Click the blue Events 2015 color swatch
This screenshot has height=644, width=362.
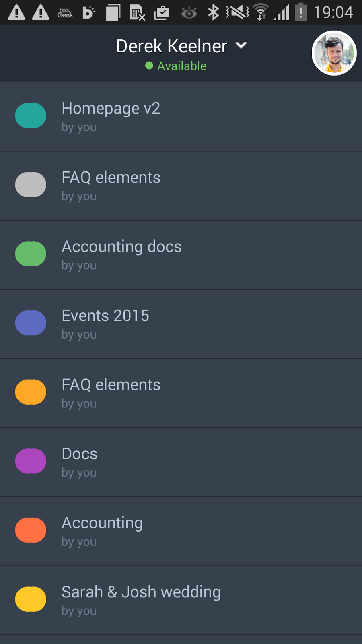point(31,323)
